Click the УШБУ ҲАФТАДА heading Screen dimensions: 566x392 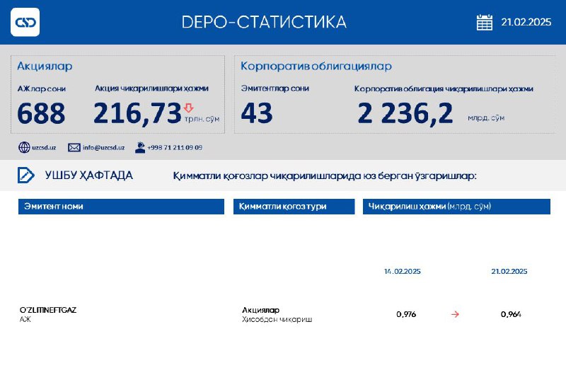coord(89,175)
